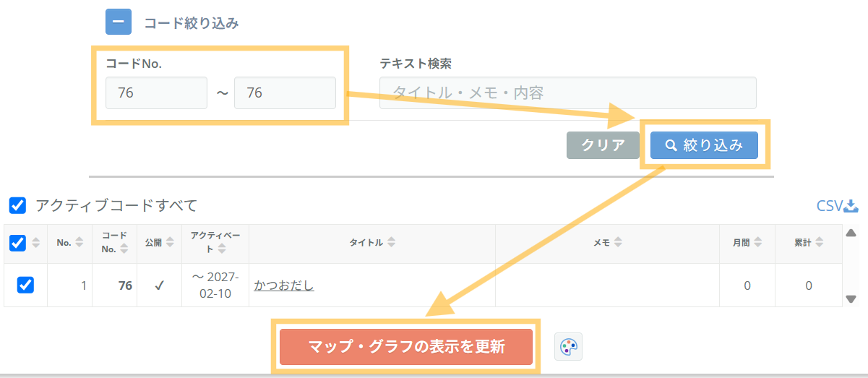The image size is (868, 378).
Task: Collapse the コード絞り込み section with minus icon
Action: (119, 22)
